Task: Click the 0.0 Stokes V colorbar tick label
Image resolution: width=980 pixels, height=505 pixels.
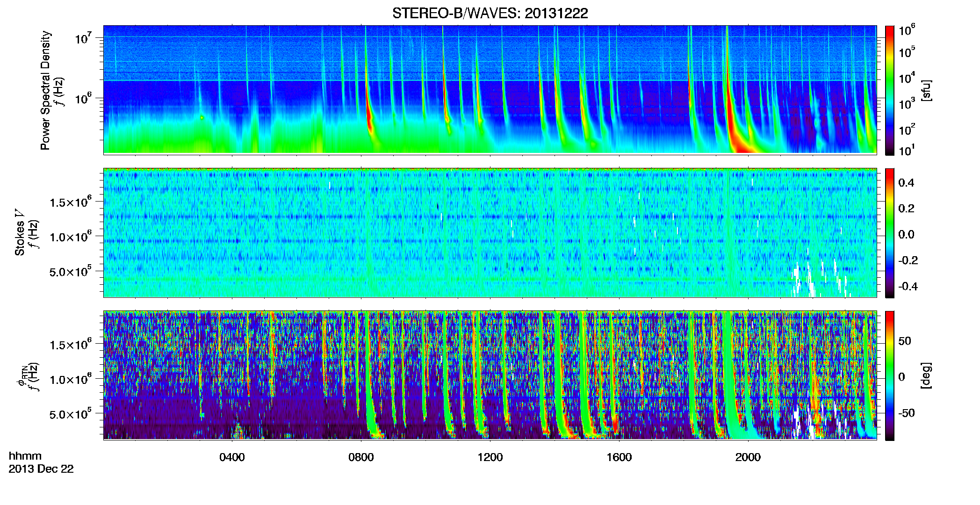Action: 906,235
